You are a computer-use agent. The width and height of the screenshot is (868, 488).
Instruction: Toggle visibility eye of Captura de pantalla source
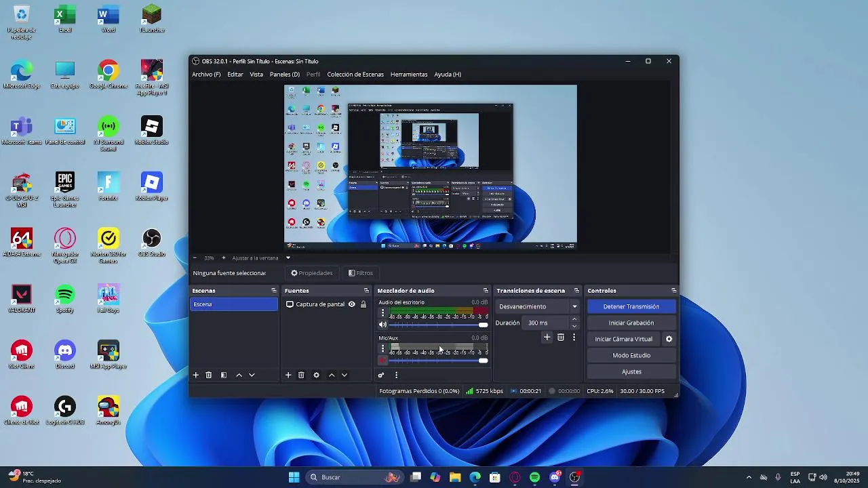pos(351,304)
